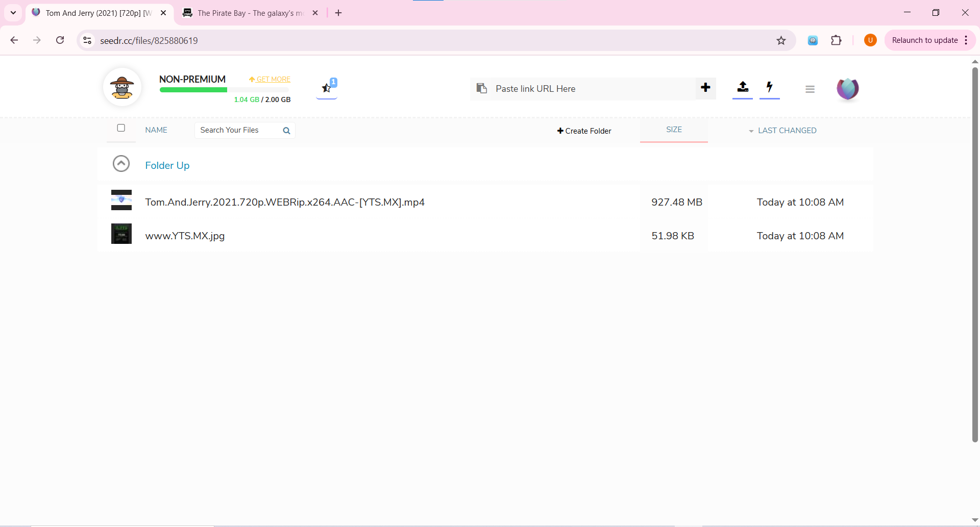Go back to previous page
980x527 pixels.
(x=14, y=40)
